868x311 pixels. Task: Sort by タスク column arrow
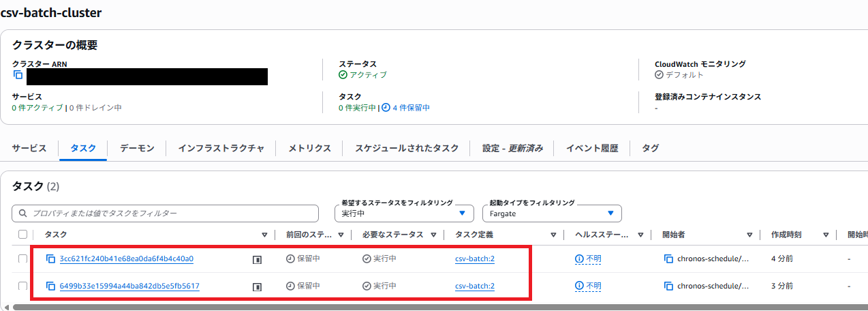click(x=265, y=235)
